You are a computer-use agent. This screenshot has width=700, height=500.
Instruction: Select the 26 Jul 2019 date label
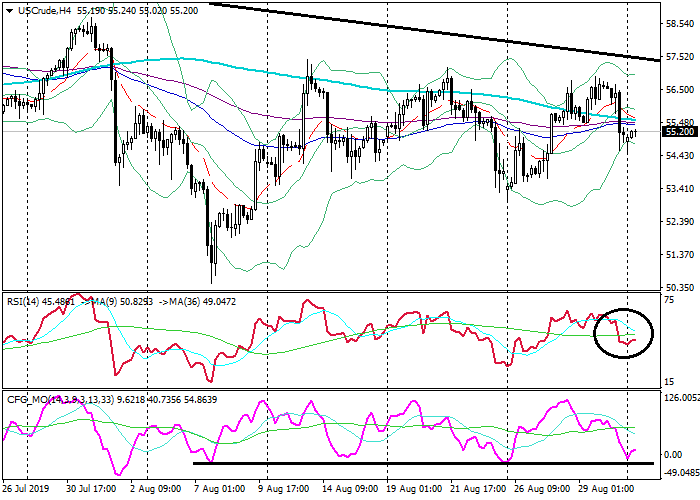[28, 491]
